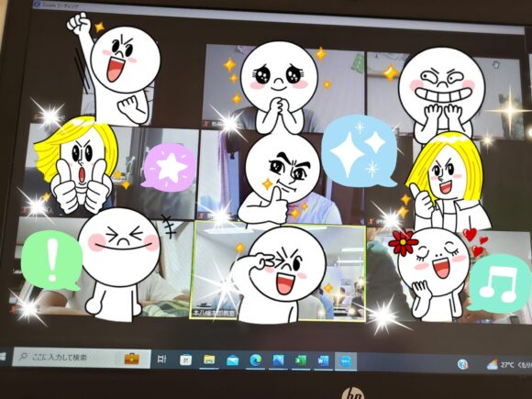
Task: Click the briefcase icon in search box
Action: click(132, 359)
